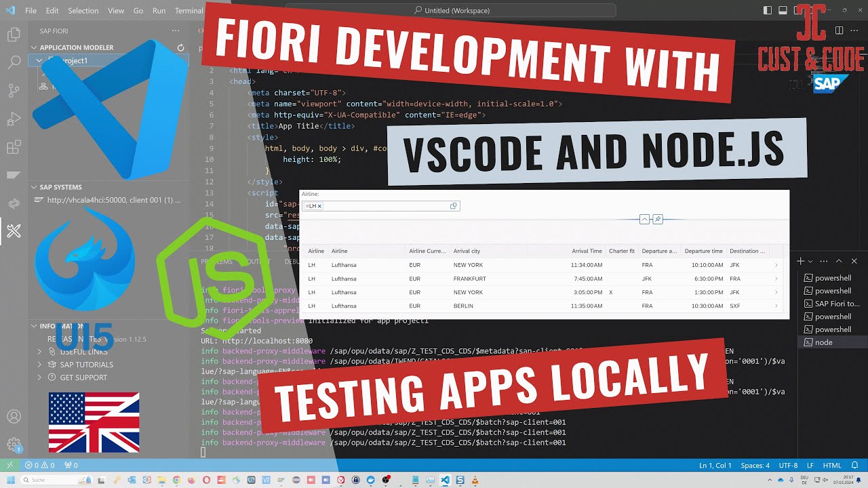The image size is (868, 488).
Task: Maximize the terminal panel with chevron up
Action: coord(839,261)
